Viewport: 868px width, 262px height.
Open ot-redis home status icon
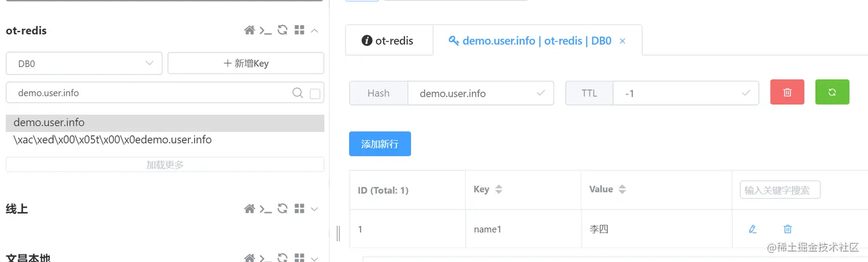coord(249,30)
